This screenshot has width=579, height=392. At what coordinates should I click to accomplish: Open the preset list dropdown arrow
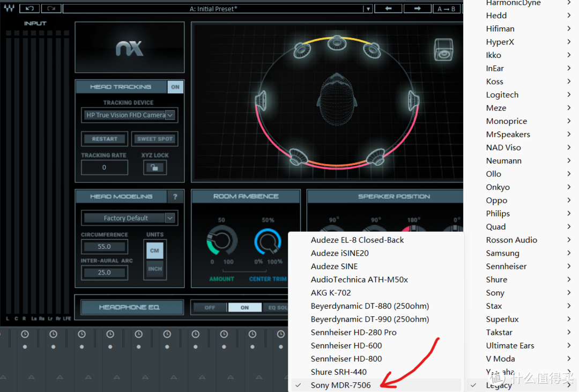pos(367,9)
